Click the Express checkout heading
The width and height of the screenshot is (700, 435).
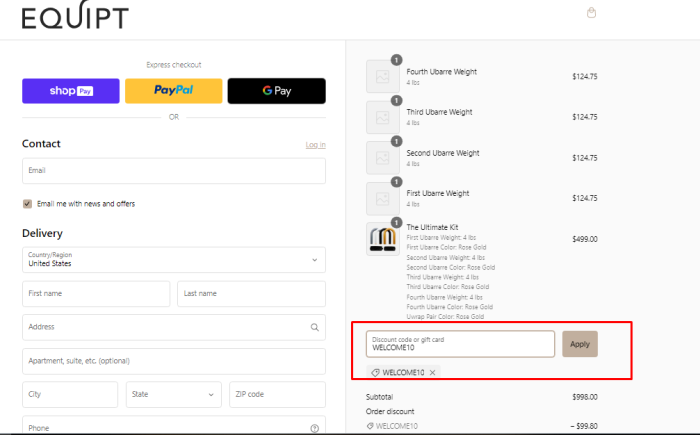174,65
